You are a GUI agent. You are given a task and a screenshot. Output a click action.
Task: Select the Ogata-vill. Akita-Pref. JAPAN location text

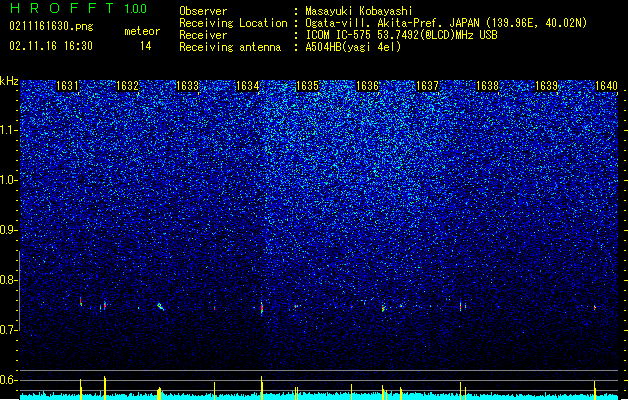[446, 23]
